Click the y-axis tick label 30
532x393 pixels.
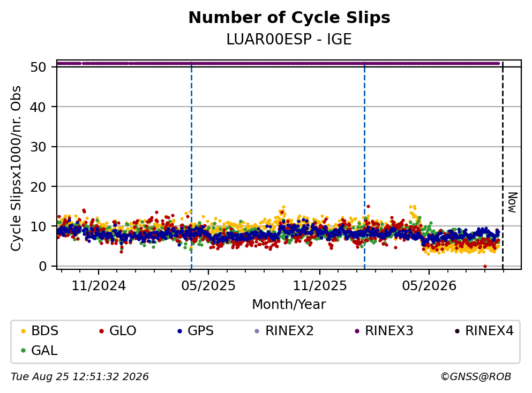pos(38,147)
